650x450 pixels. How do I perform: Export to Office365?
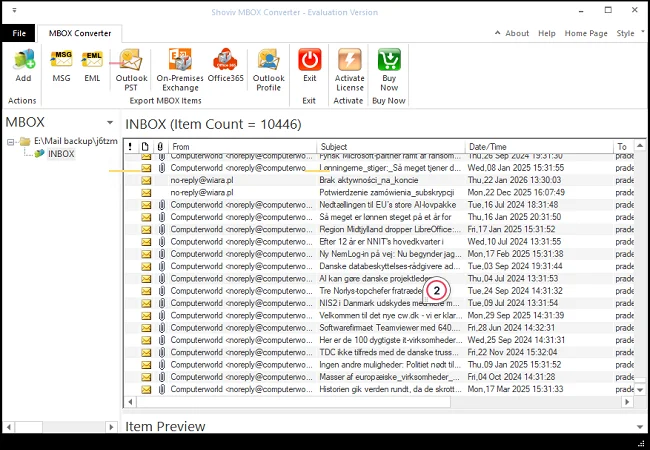226,65
